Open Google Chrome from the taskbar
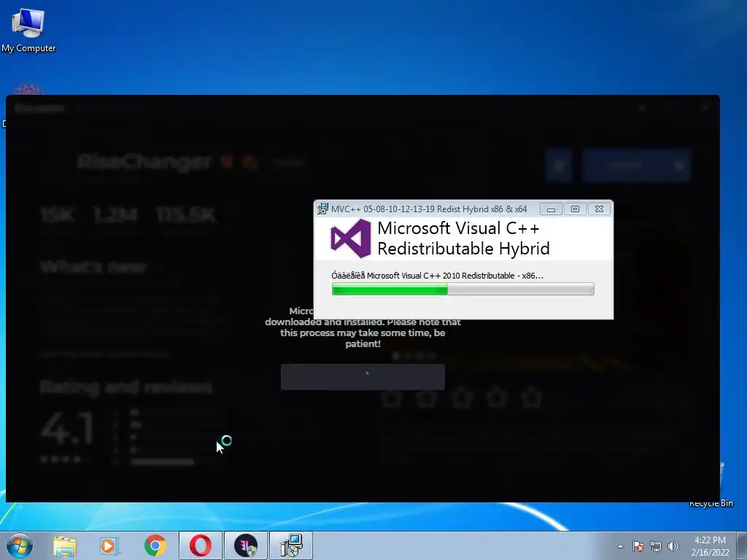This screenshot has height=560, width=747. [x=155, y=545]
